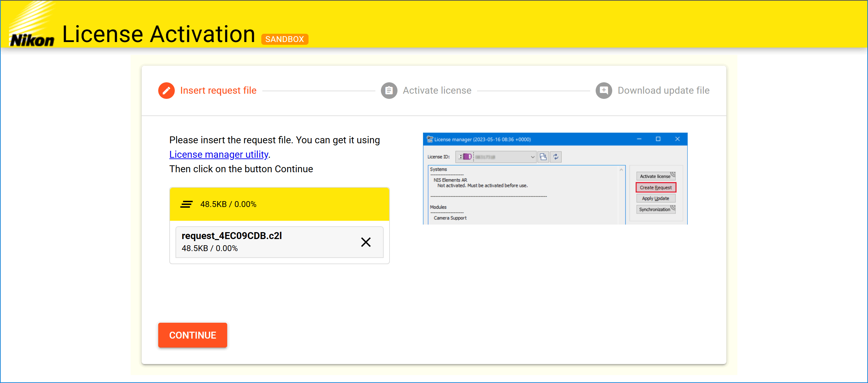Open the License manager utility link
Viewport: 868px width, 383px height.
pos(219,155)
